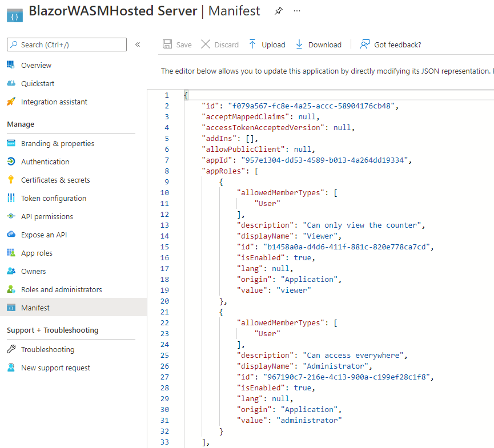Click the pin icon beside Manifest title

[x=278, y=11]
